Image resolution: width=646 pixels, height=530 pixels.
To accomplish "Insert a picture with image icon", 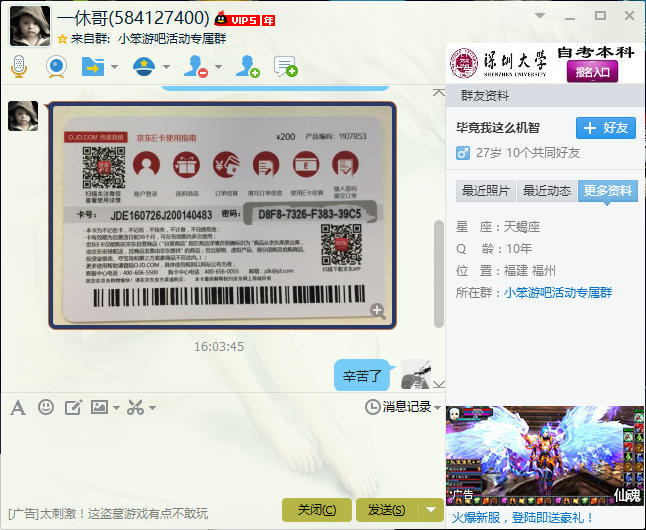I will (x=99, y=407).
